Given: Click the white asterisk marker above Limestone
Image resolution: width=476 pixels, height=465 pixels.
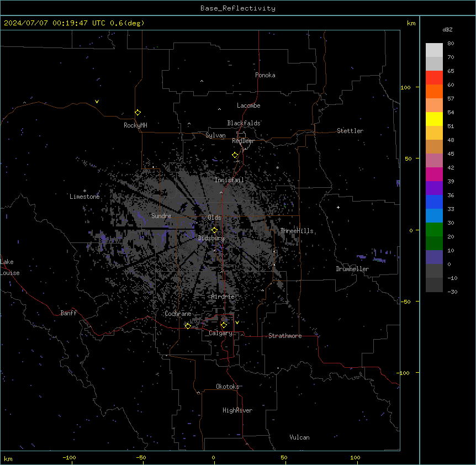Looking at the screenshot, I should click(x=84, y=191).
